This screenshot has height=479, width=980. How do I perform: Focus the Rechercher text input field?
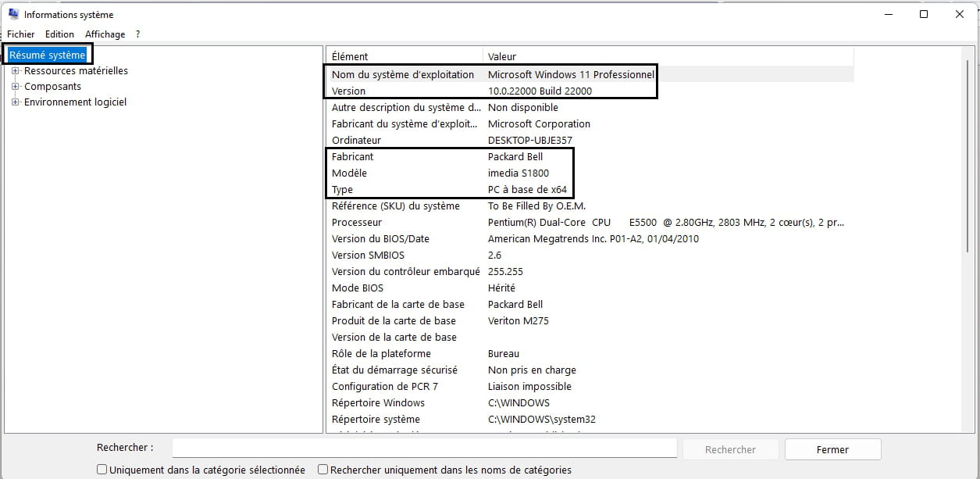coord(424,449)
